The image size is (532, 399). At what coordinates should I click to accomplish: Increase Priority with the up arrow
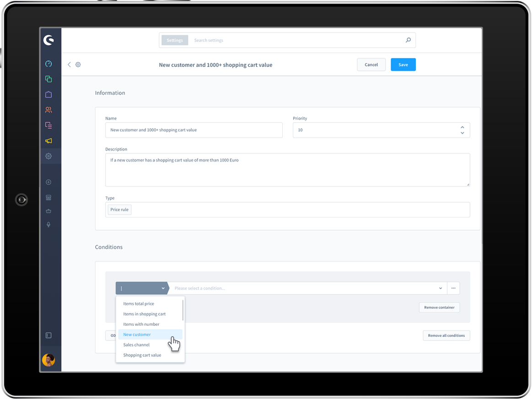click(x=462, y=127)
